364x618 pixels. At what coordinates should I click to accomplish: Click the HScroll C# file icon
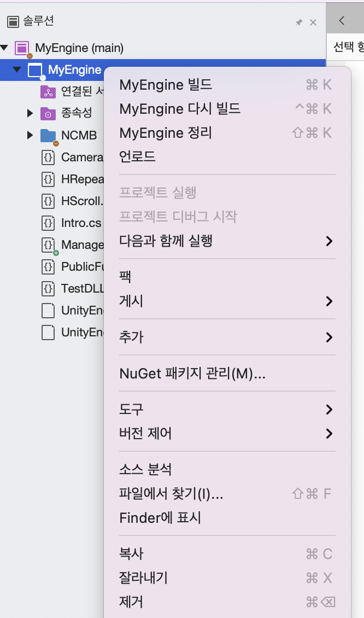click(48, 201)
